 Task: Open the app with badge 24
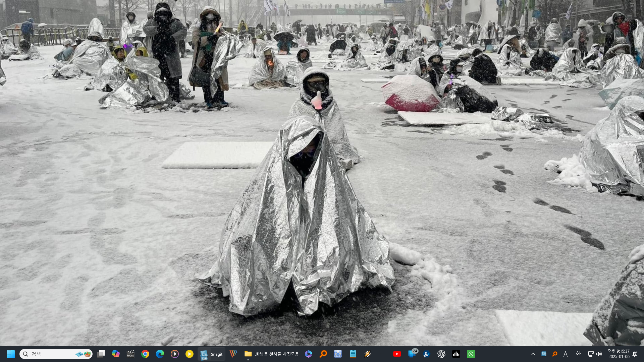(412, 354)
